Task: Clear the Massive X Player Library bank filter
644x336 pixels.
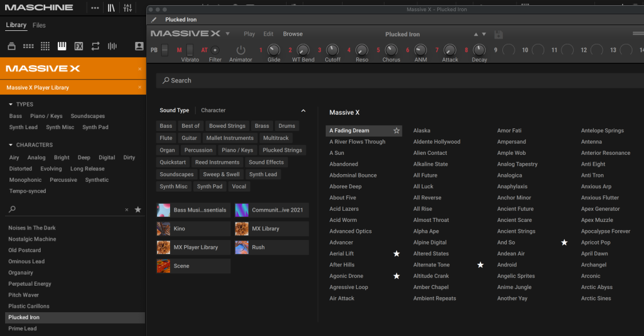Action: pyautogui.click(x=140, y=87)
